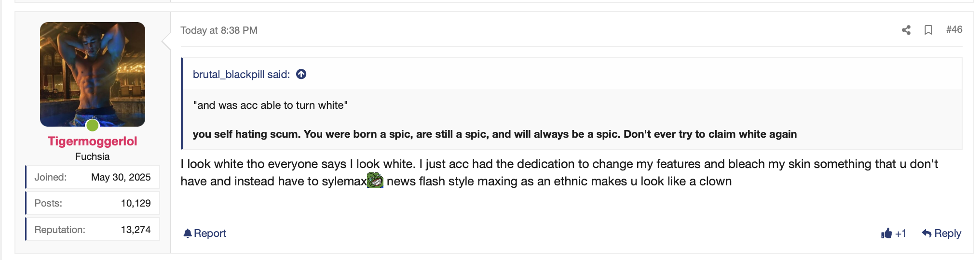This screenshot has height=260, width=980.
Task: Click Tigermoggerlol's avatar image
Action: [93, 74]
